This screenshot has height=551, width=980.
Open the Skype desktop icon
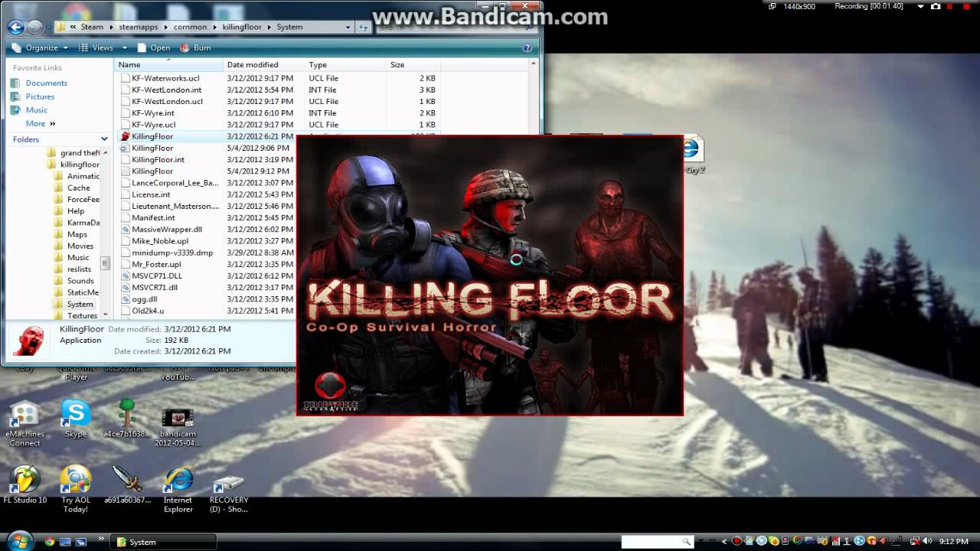pos(76,419)
